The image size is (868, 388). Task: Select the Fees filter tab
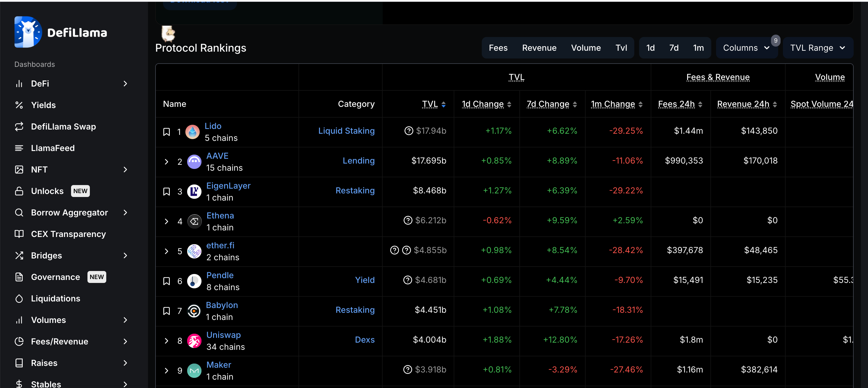coord(498,48)
